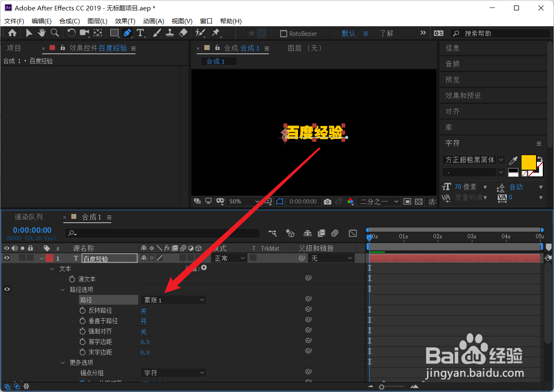
Task: Collapse the 更多选项 group
Action: click(x=63, y=363)
